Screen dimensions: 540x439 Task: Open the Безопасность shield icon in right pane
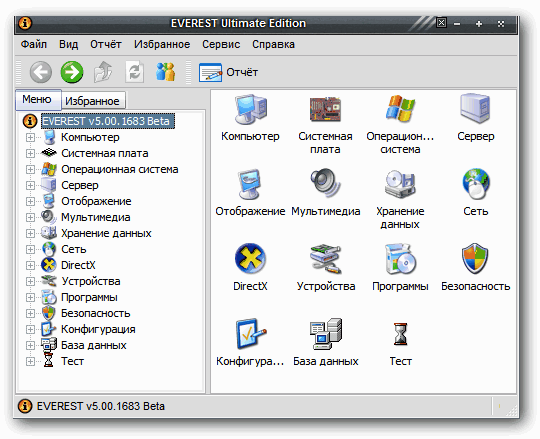475,259
